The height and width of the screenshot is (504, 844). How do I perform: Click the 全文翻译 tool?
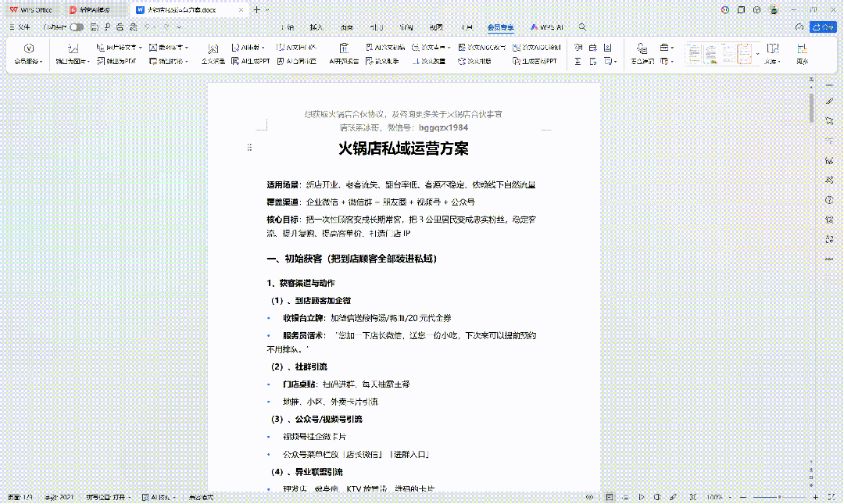213,54
